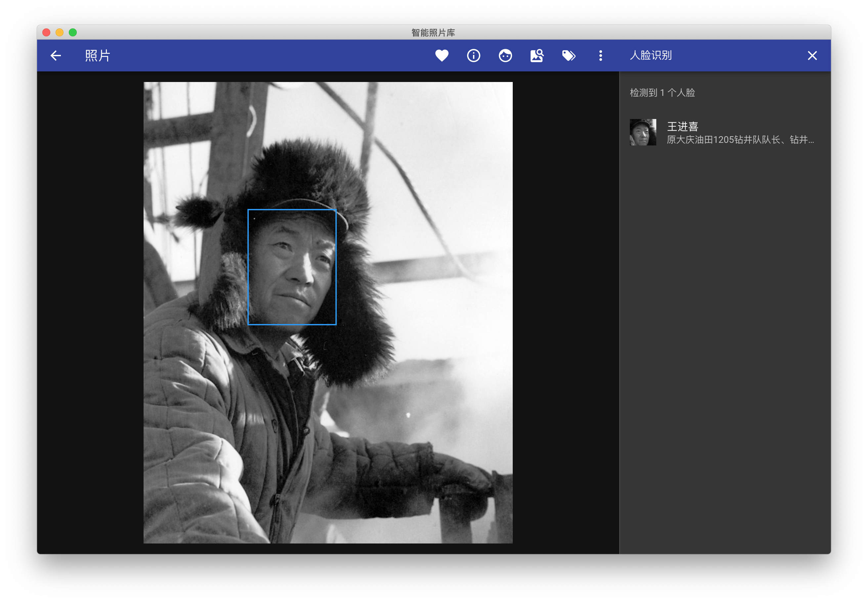Viewport: 868px width, 603px height.
Task: Favorite the photo with the heart icon
Action: (x=442, y=56)
